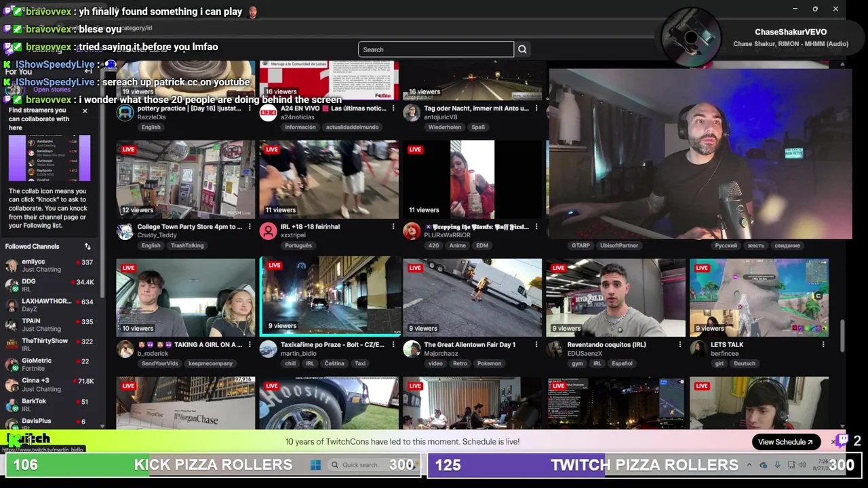Screen dimensions: 868x488
Task: Open options menu for A24 EN VIVO stream
Action: coord(393,108)
